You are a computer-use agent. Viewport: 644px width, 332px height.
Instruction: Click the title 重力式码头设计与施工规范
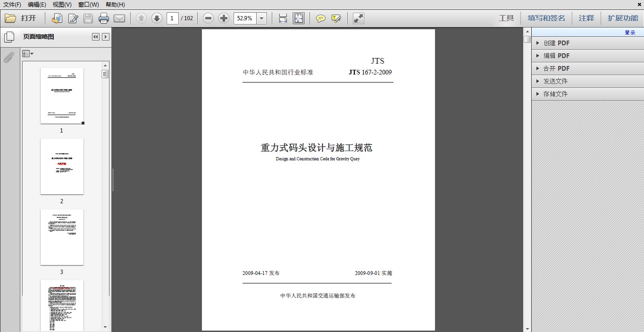(x=317, y=148)
